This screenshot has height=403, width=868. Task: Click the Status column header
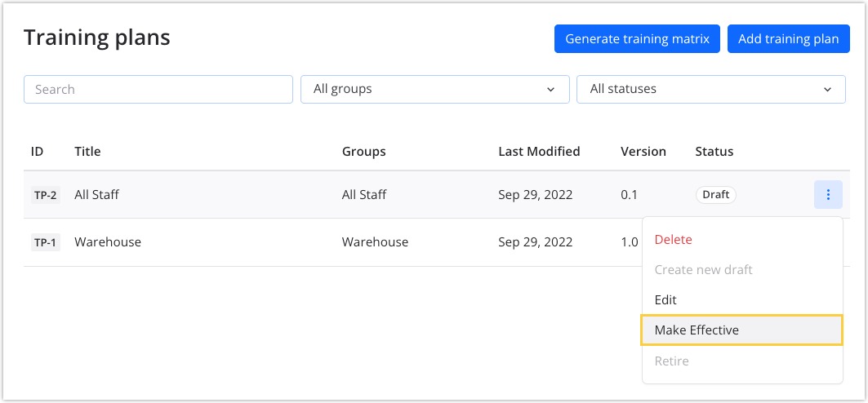click(x=714, y=152)
